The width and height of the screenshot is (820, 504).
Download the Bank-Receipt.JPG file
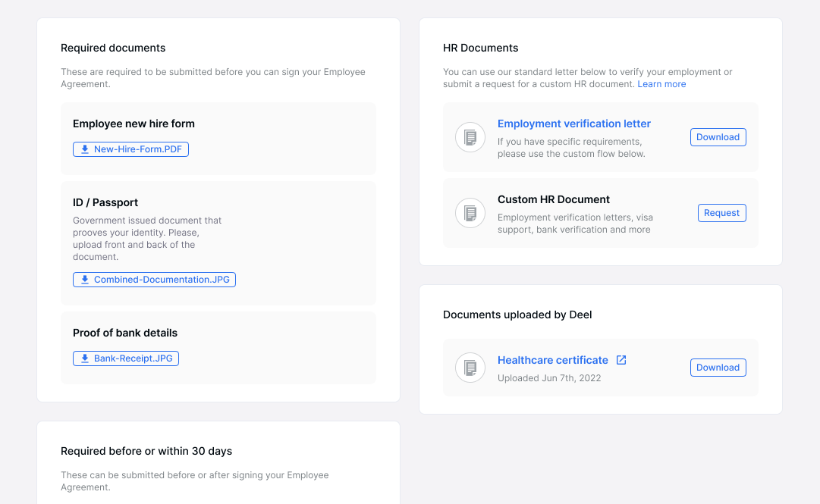click(x=126, y=358)
